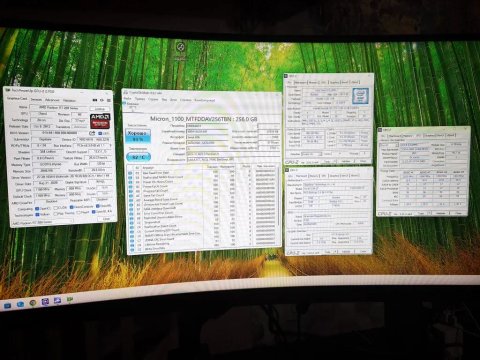Screen dimensions: 480x360
Task: Open Google Chrome from the taskbar
Action: [33, 303]
